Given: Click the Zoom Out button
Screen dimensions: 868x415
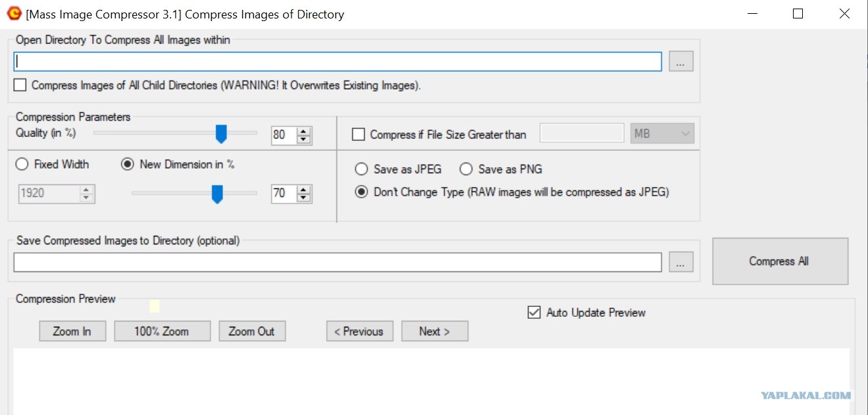Looking at the screenshot, I should click(x=252, y=331).
